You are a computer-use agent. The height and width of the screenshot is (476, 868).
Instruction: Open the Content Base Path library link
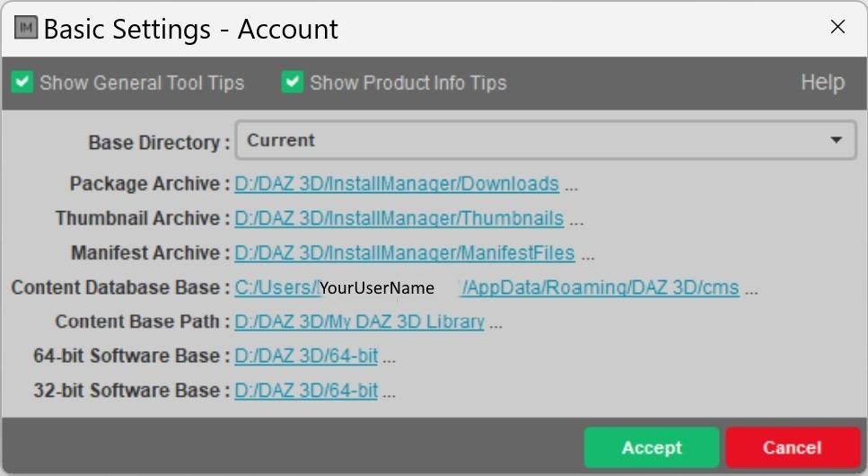tap(359, 322)
